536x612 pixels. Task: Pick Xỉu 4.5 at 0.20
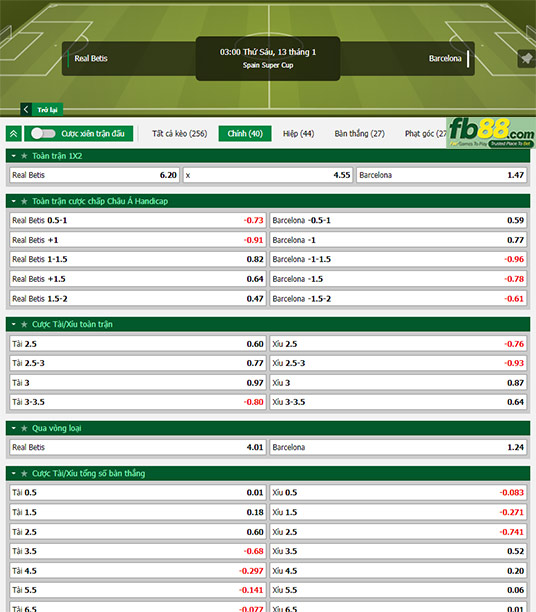[398, 571]
